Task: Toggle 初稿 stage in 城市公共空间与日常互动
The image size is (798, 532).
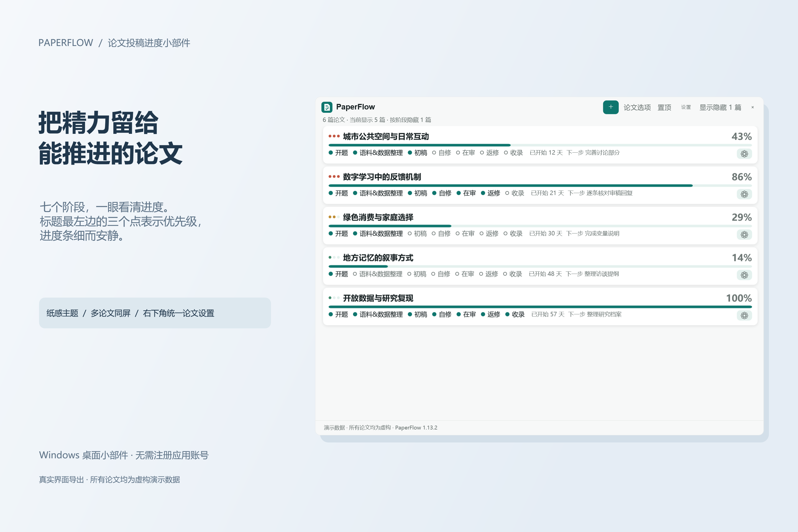Action: 417,153
